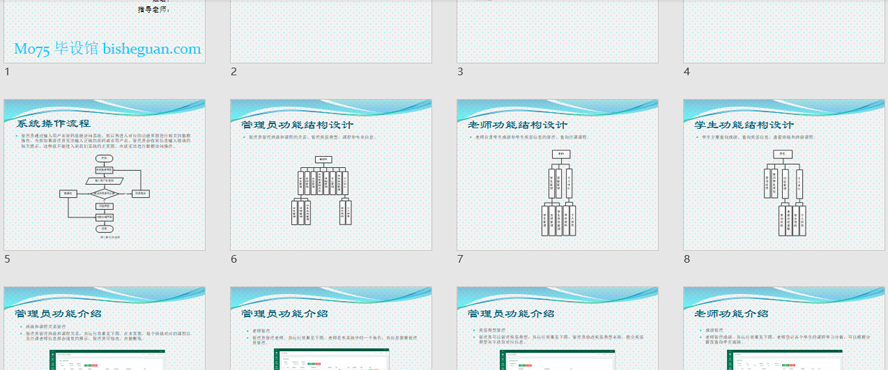Select 管理员功能介绍 slide with 老师管理 bullet

click(x=331, y=329)
